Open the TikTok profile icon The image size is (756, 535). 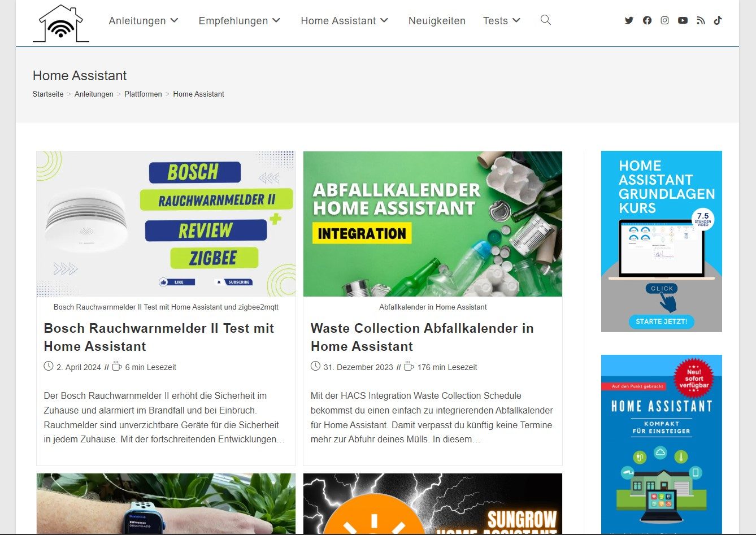718,20
